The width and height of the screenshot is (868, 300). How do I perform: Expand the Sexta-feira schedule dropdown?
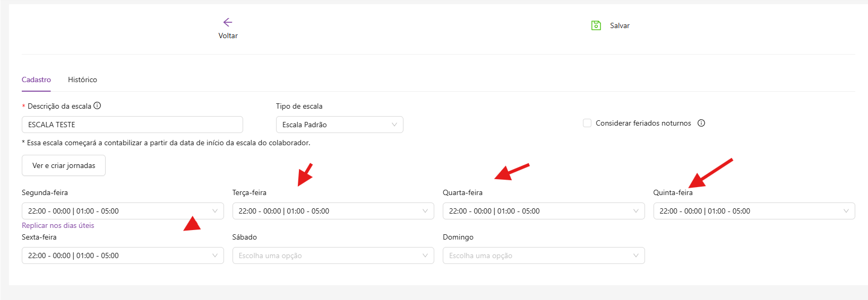[x=123, y=255]
